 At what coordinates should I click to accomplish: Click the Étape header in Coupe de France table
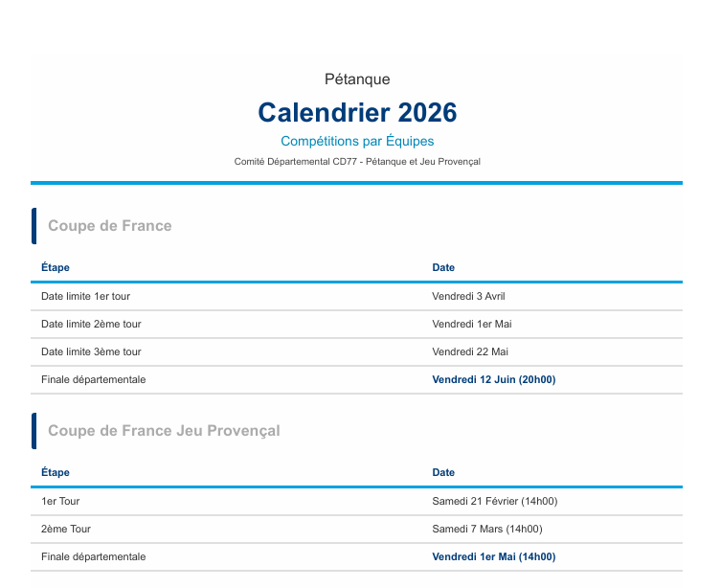pyautogui.click(x=56, y=268)
